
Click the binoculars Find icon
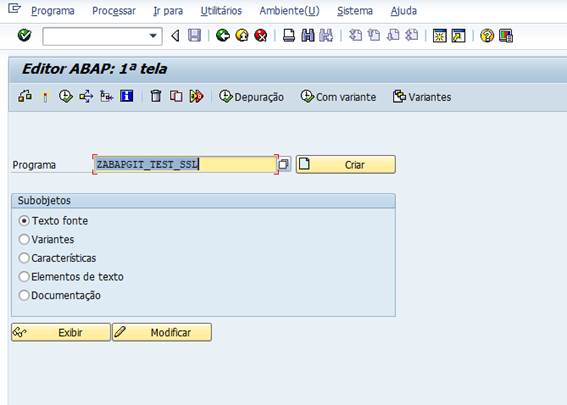click(308, 35)
